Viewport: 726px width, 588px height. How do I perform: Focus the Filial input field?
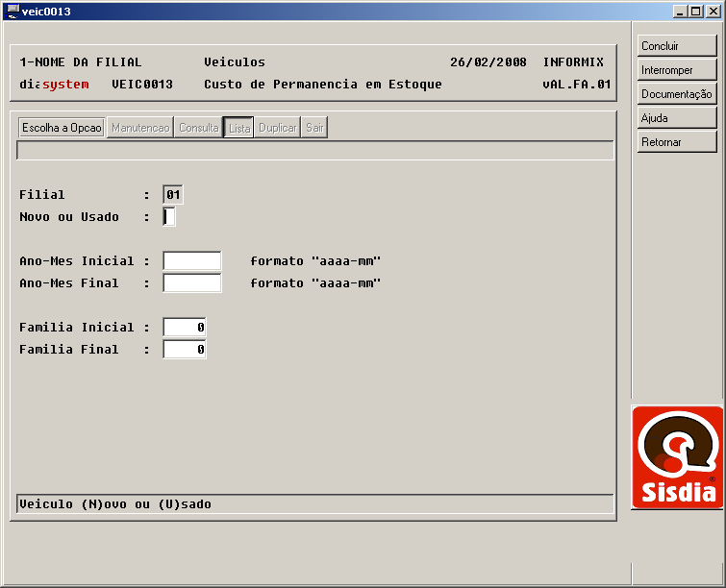pos(173,195)
